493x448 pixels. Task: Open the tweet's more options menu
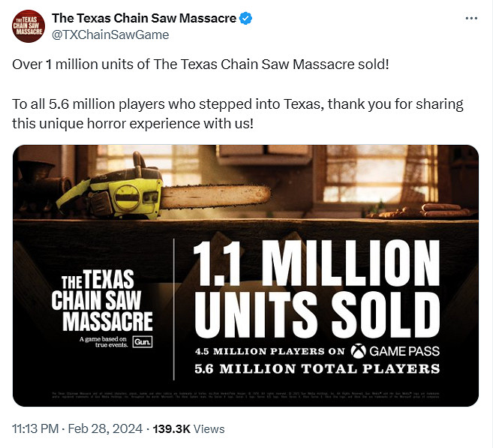pyautogui.click(x=470, y=17)
